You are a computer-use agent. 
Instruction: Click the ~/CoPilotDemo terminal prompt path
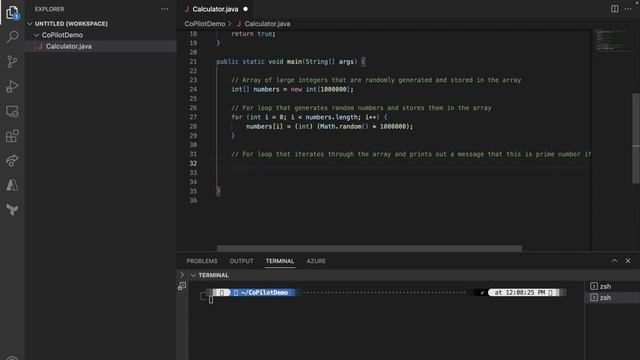click(x=264, y=293)
